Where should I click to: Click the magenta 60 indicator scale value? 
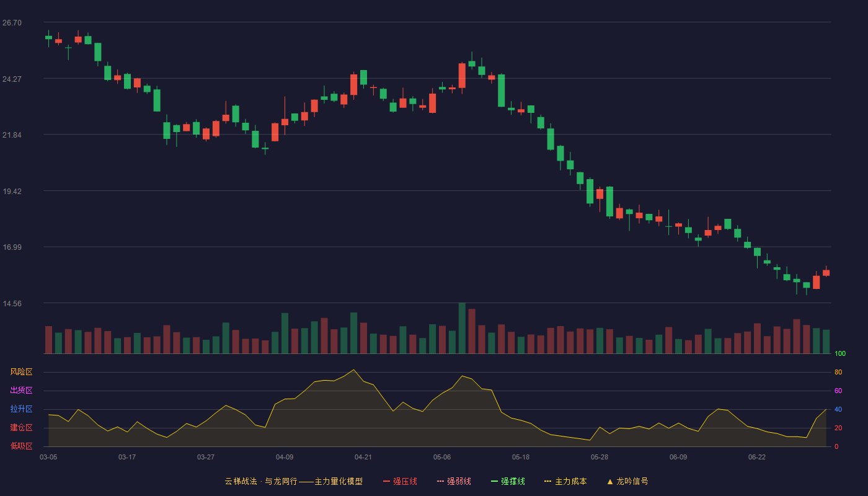point(838,391)
